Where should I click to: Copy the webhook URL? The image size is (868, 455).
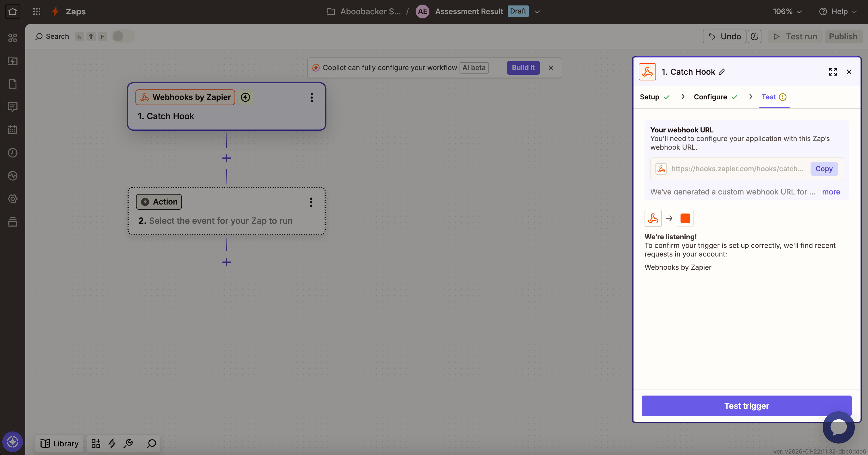pyautogui.click(x=823, y=169)
